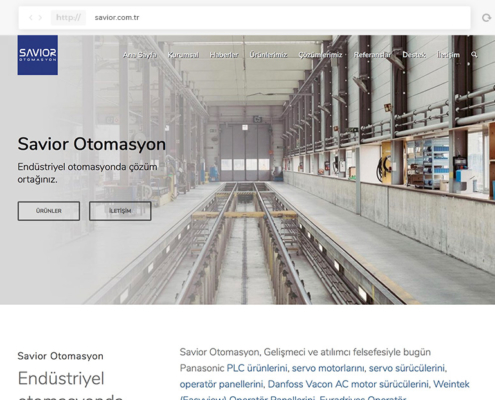Open the Kurumsal menu item

183,55
